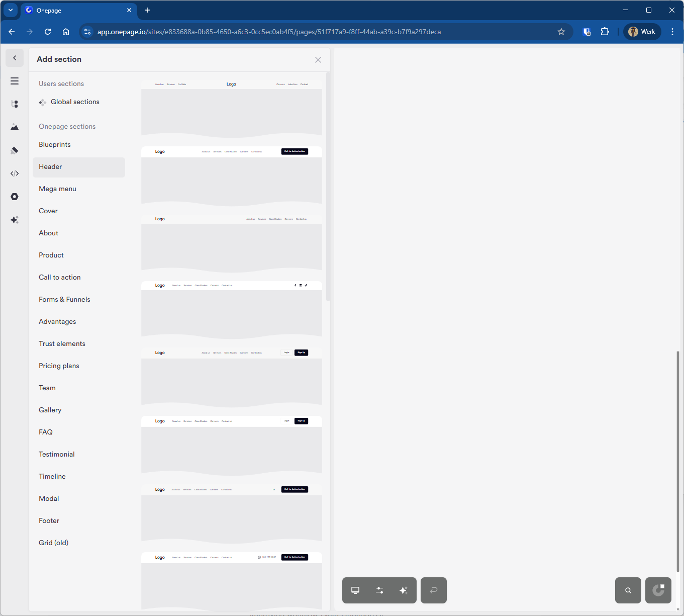684x616 pixels.
Task: Open the hamburger menu in the sidebar
Action: click(x=15, y=81)
